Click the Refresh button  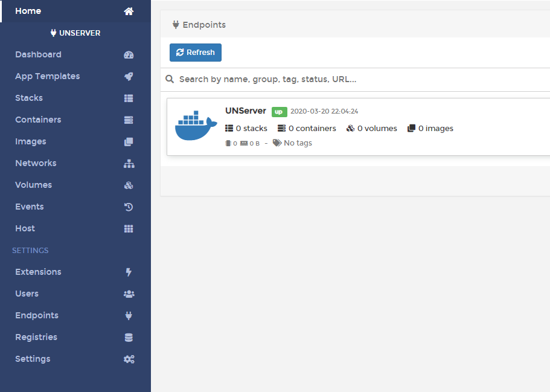[196, 53]
